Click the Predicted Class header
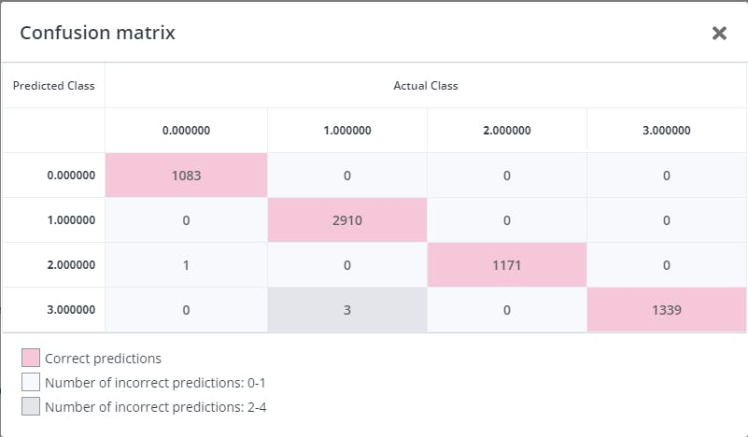The height and width of the screenshot is (437, 748). (54, 86)
